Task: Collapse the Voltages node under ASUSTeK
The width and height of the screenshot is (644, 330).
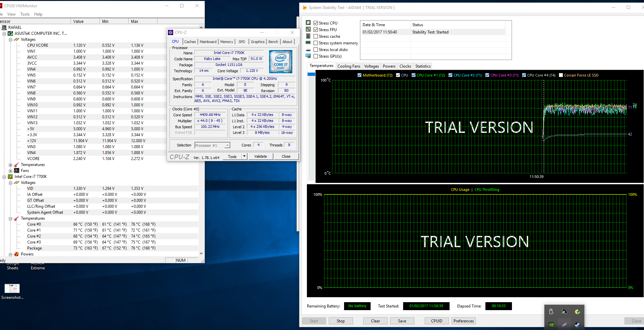Action: pos(10,39)
